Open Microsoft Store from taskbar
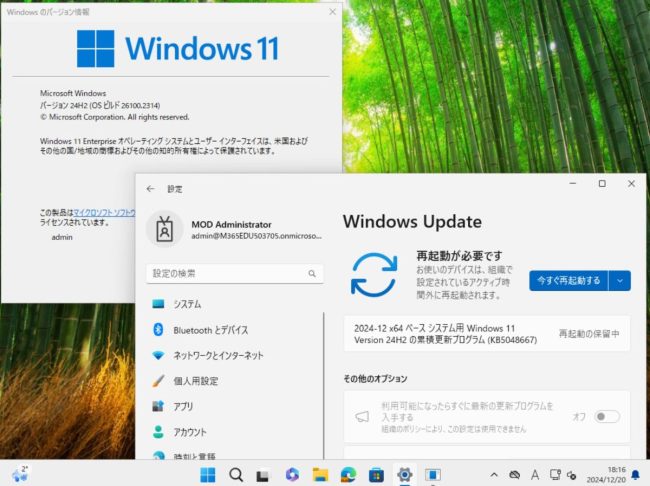Screen dimensions: 650x486 [376, 475]
